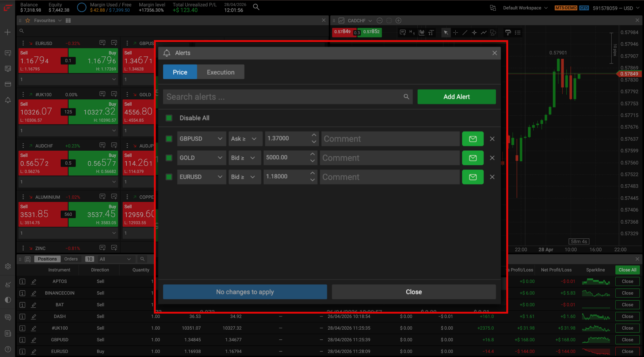
Task: Zoom in the chart with plus icon
Action: click(x=398, y=20)
